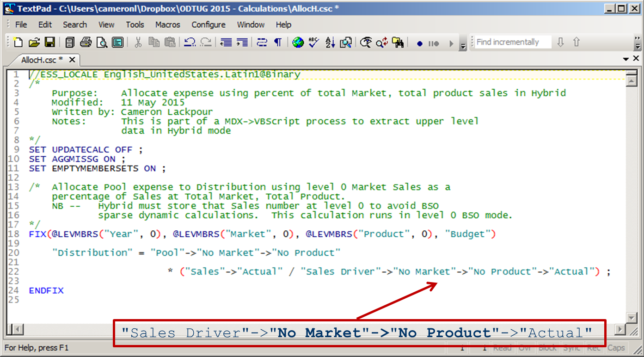Click the TextPad icon in the title bar
Screen dimensions: 644x357
tap(9, 8)
